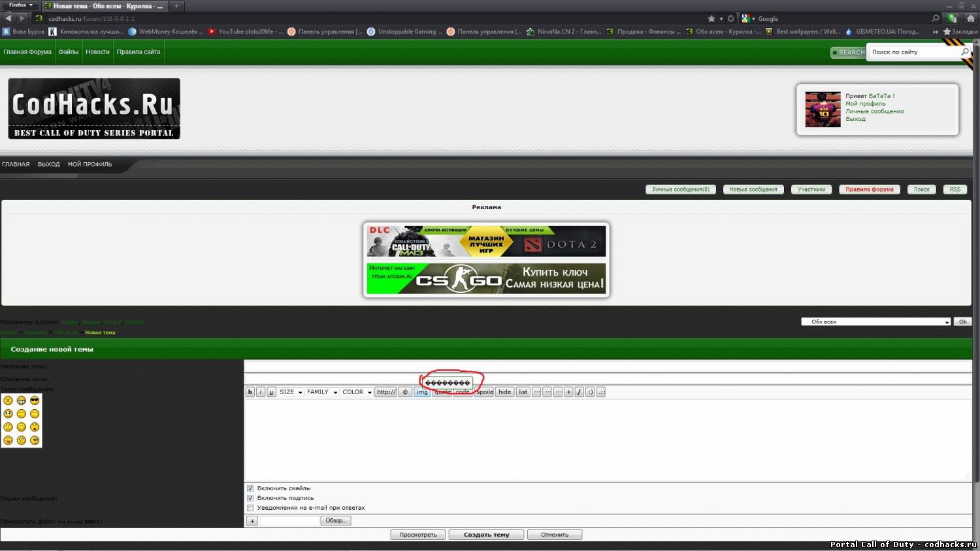
Task: Click the CodHacks.Ru logo
Action: coord(94,109)
